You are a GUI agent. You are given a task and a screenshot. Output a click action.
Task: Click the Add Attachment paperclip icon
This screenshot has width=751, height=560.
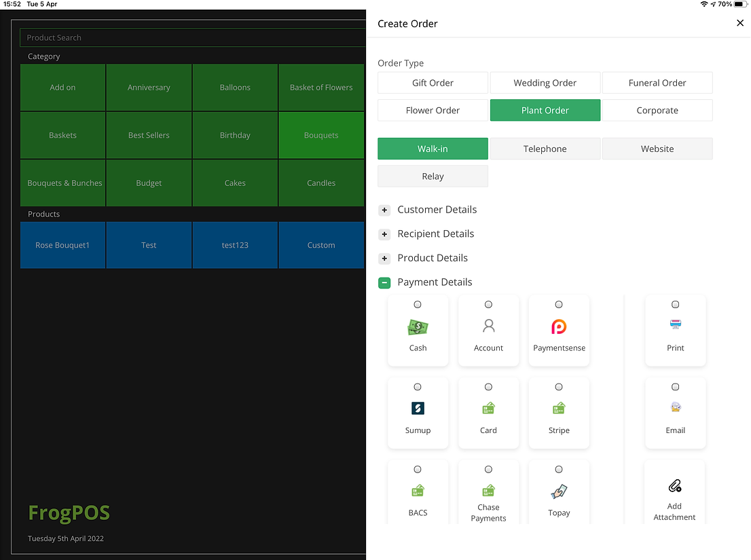click(674, 485)
